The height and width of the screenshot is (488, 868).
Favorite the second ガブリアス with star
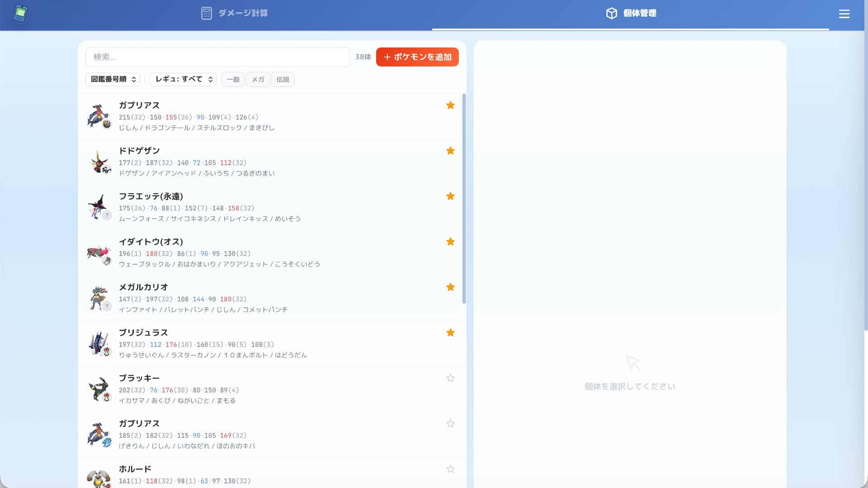pos(450,423)
